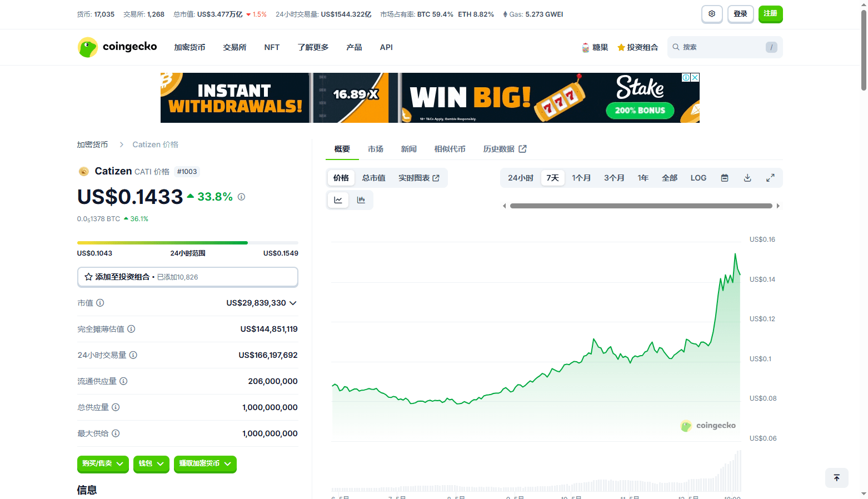Open the 糖果 candy rewards icon
The image size is (868, 499).
pos(595,47)
